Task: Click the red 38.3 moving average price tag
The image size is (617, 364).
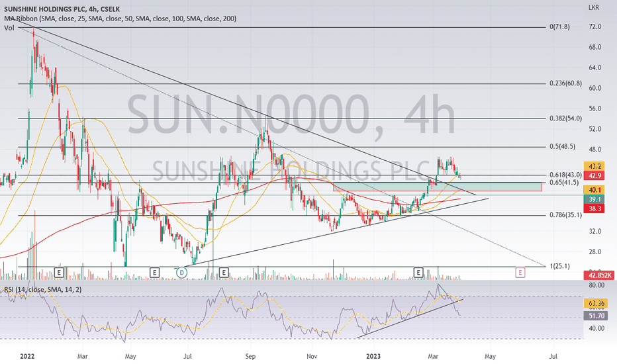Action: 594,208
